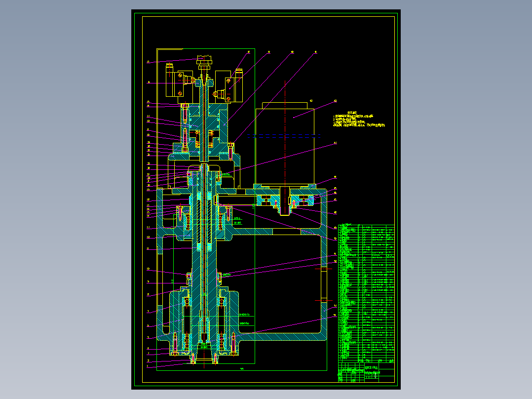Click the large rectangular motor body outline
The image size is (532, 399).
(x=285, y=147)
